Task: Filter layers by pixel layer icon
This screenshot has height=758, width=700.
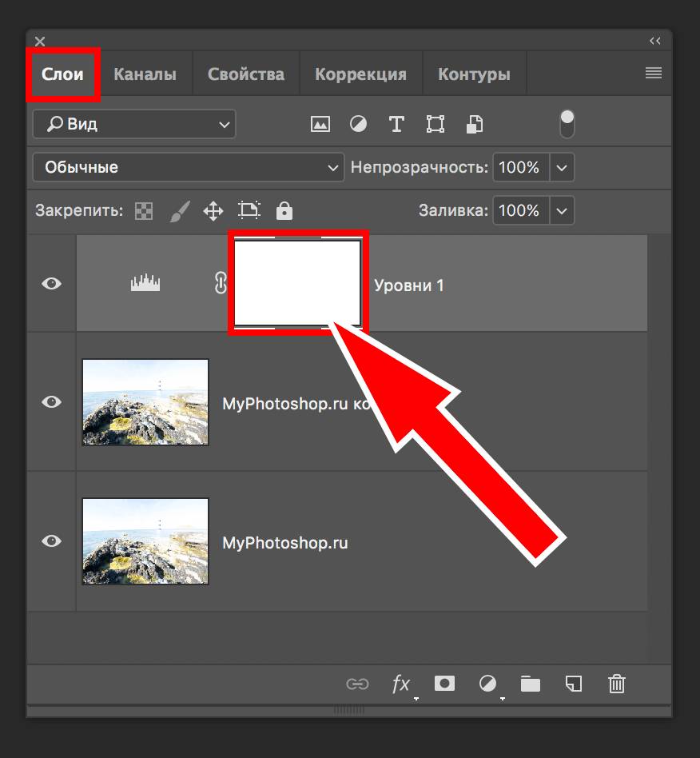Action: [320, 124]
